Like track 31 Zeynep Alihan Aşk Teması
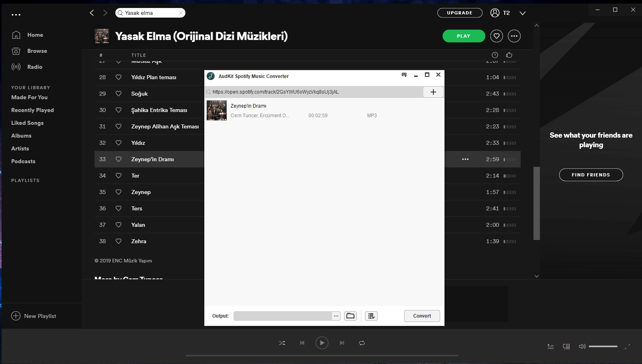 tap(119, 126)
